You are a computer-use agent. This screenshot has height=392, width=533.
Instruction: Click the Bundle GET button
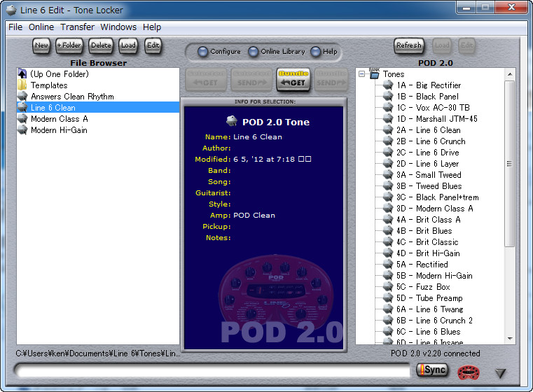point(293,80)
